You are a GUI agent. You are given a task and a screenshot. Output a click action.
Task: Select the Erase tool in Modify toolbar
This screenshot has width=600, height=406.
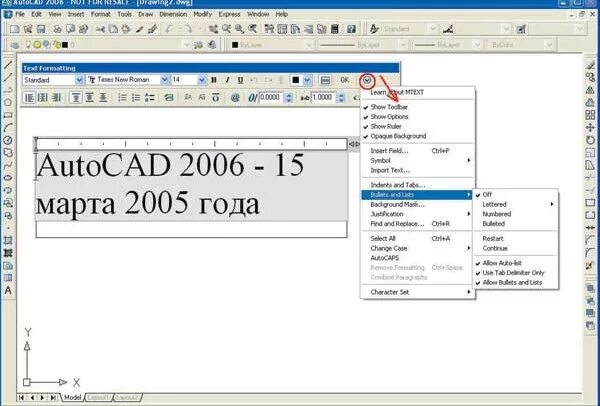[590, 65]
